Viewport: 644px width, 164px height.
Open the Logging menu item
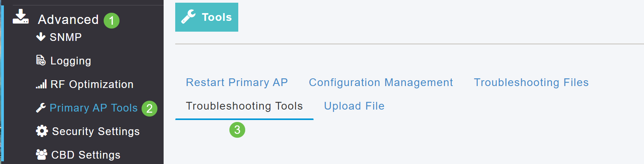pyautogui.click(x=71, y=61)
